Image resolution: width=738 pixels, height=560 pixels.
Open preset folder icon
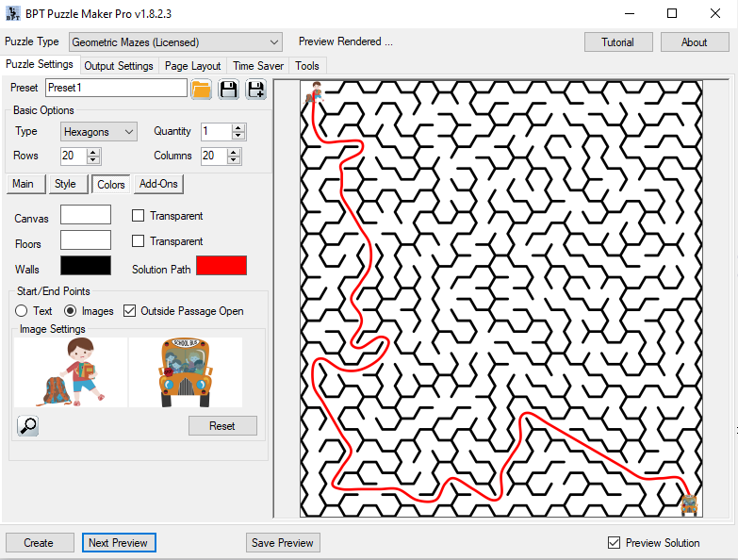tap(201, 89)
